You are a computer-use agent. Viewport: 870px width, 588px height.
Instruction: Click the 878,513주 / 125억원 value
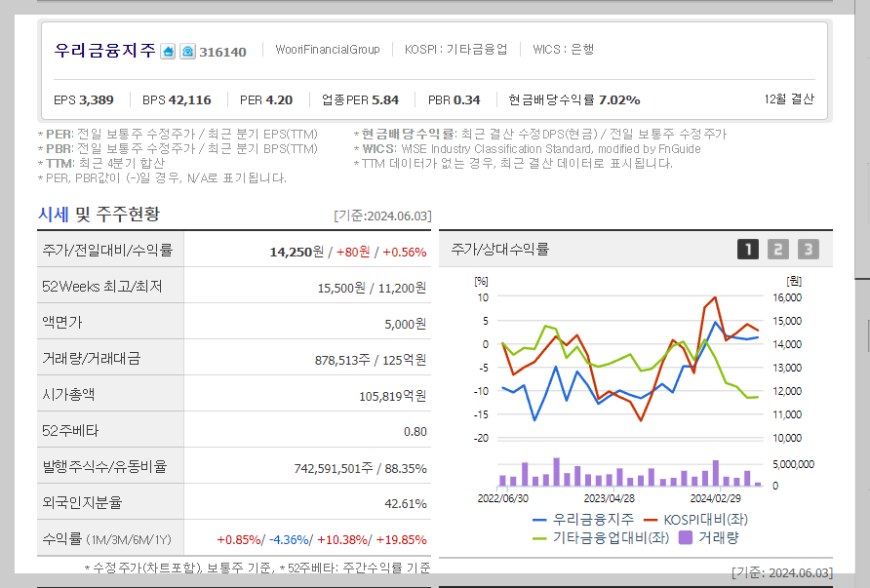pyautogui.click(x=371, y=360)
